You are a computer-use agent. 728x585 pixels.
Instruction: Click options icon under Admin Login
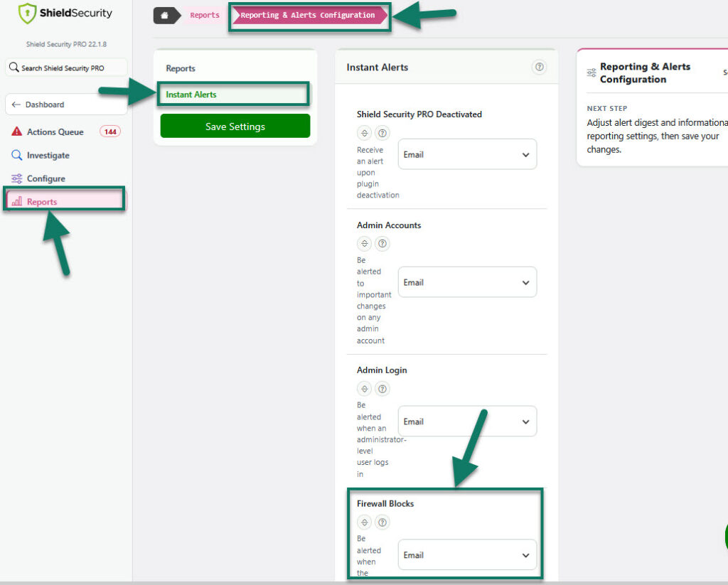coord(365,389)
